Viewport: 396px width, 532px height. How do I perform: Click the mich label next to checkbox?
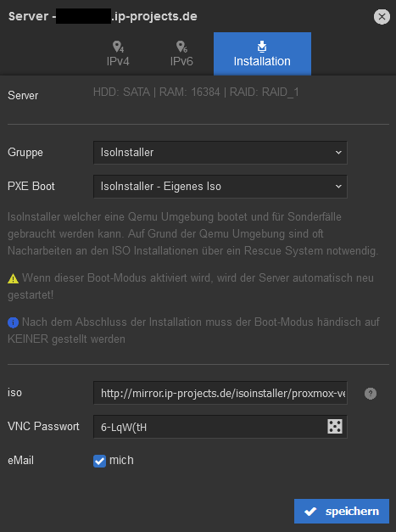point(121,460)
